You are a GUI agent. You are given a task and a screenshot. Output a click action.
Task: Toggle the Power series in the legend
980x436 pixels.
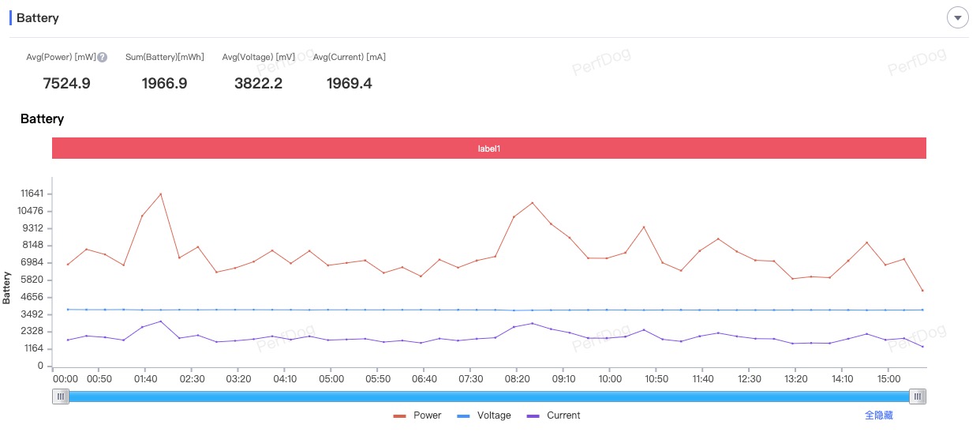tap(417, 415)
